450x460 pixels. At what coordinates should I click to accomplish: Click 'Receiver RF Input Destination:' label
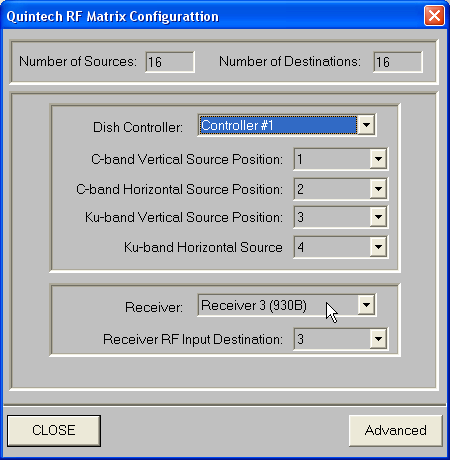[193, 339]
